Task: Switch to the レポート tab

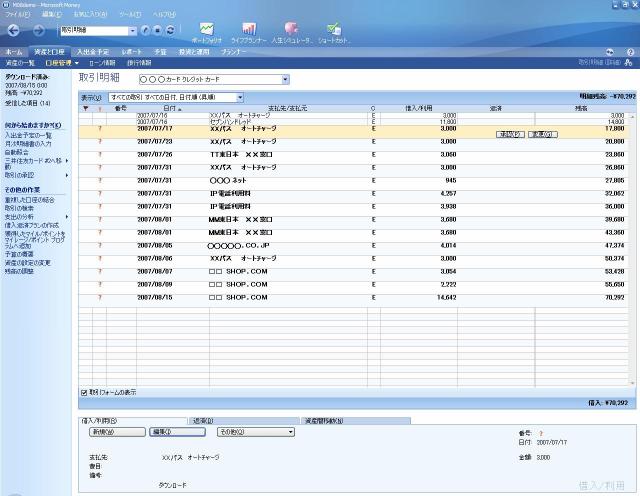Action: point(131,52)
